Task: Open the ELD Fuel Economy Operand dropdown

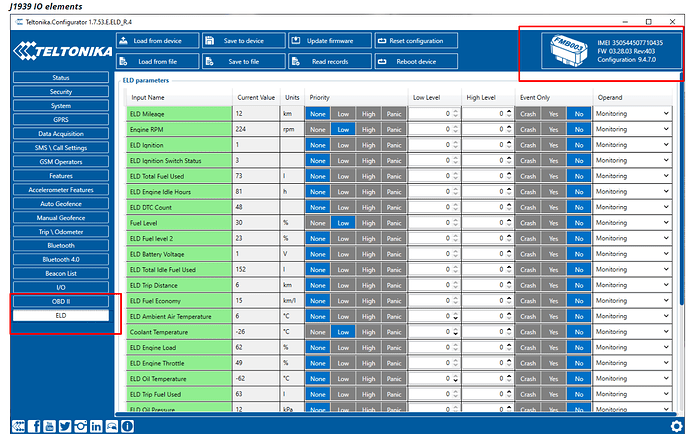Action: point(632,301)
